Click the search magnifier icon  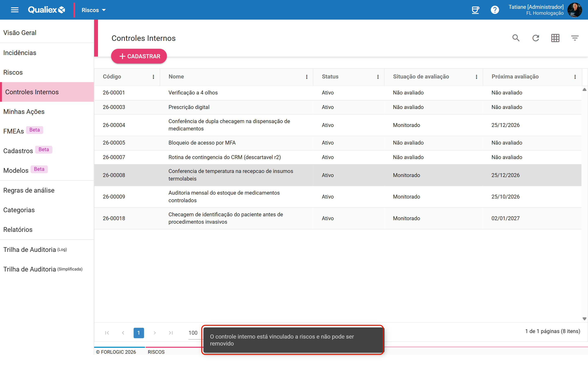coord(516,38)
